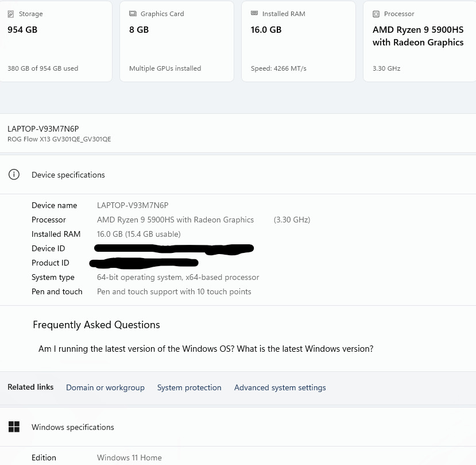Click the 'Edition' row label
The image size is (476, 465).
[44, 458]
